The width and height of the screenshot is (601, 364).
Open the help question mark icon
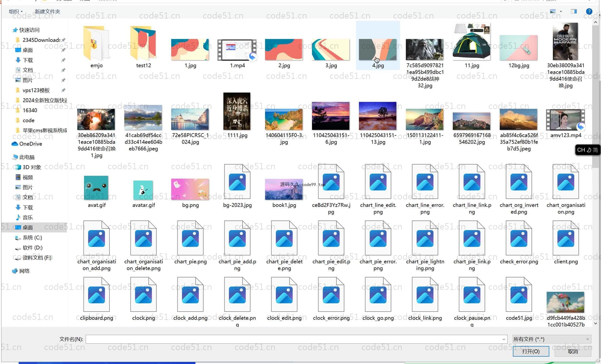pyautogui.click(x=589, y=11)
